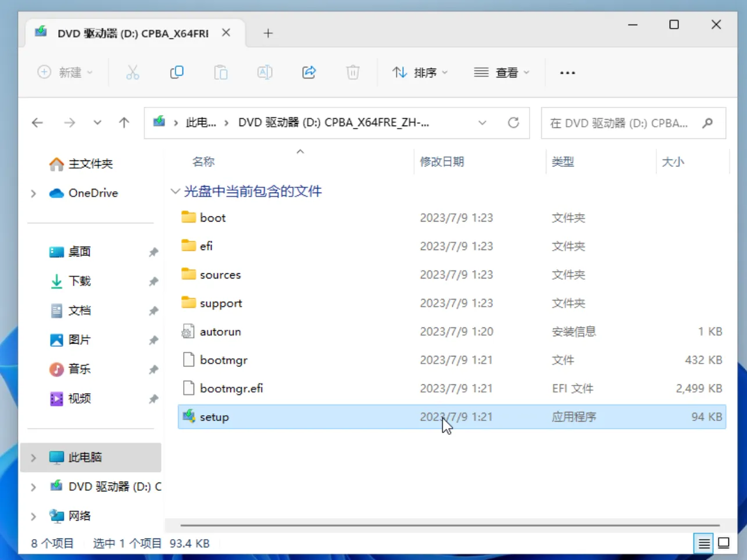Click the horizontal scrollbar in file list
747x560 pixels.
450,525
